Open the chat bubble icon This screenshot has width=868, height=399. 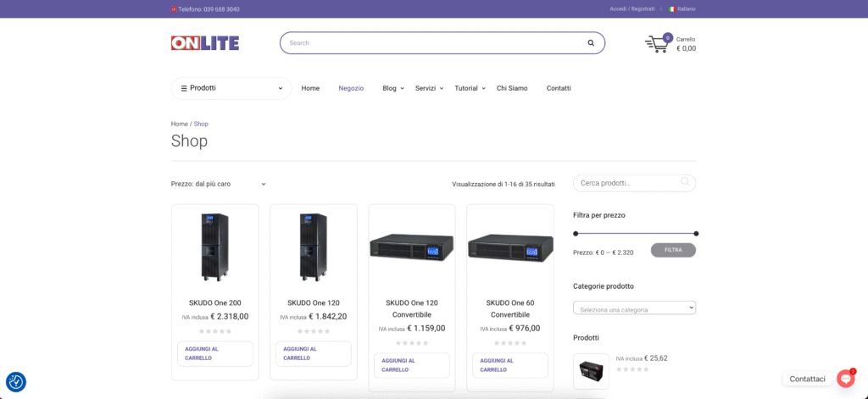845,379
